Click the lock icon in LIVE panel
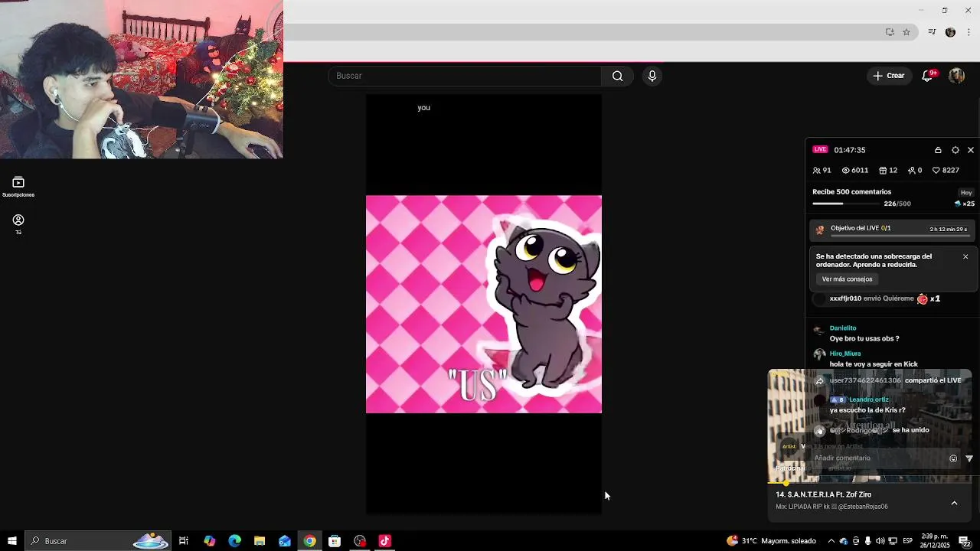 click(x=938, y=150)
